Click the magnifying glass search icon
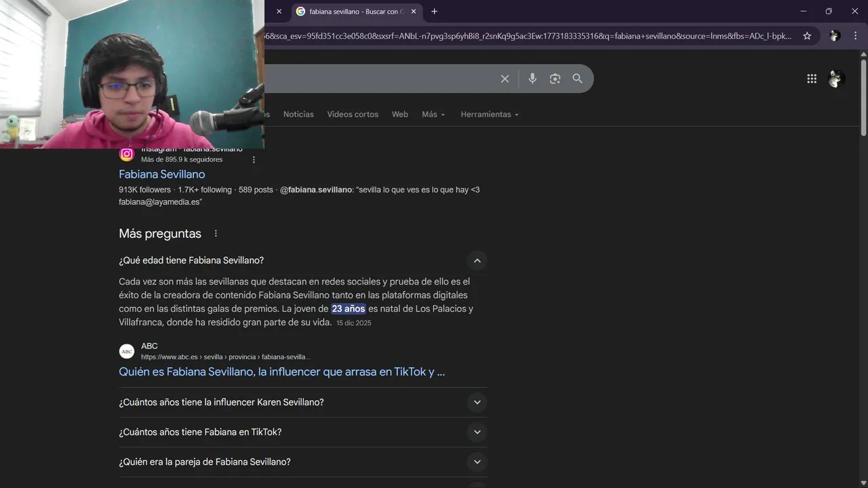Screen dimensions: 868x488 pyautogui.click(x=577, y=79)
